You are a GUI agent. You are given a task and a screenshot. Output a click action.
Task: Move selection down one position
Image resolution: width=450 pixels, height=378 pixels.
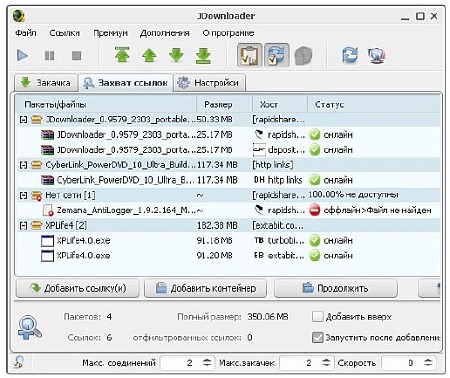click(176, 55)
